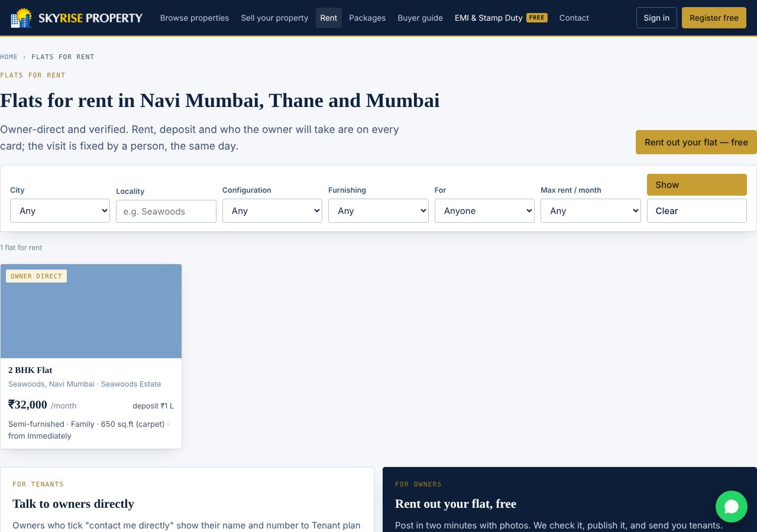Viewport: 757px width, 532px height.
Task: Click the OWNER DIRECT badge
Action: [x=37, y=276]
